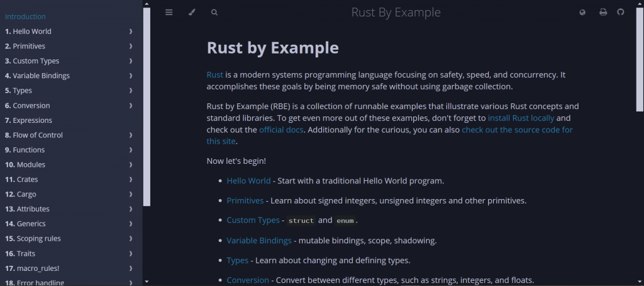
Task: Expand the Types chapter chevron in sidebar
Action: pyautogui.click(x=131, y=91)
